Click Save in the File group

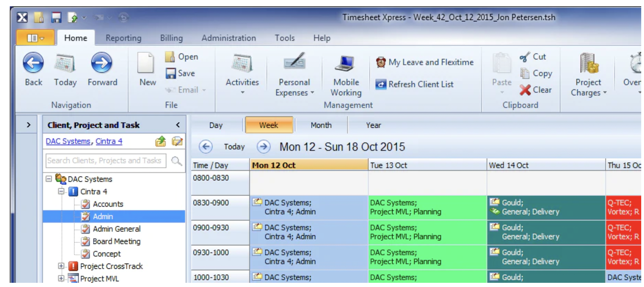180,73
